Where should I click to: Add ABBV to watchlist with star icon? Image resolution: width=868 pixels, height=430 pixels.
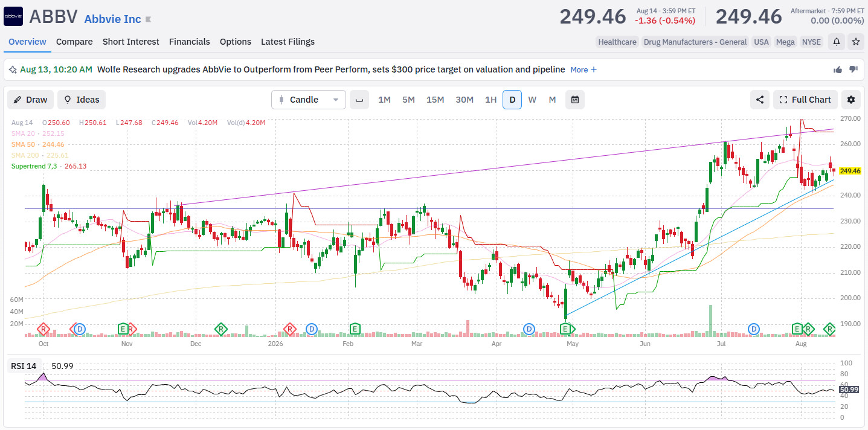tap(855, 42)
